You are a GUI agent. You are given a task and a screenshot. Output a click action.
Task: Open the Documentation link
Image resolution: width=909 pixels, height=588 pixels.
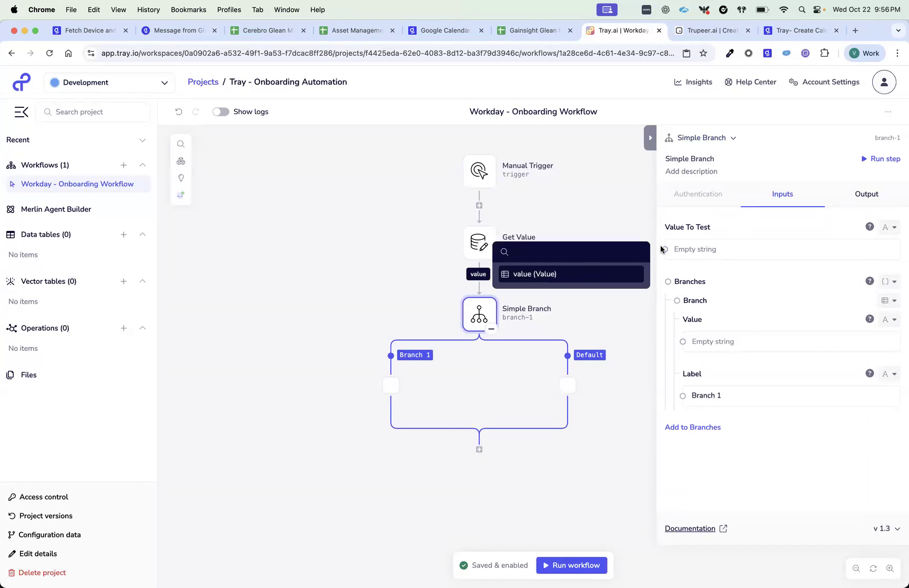690,529
